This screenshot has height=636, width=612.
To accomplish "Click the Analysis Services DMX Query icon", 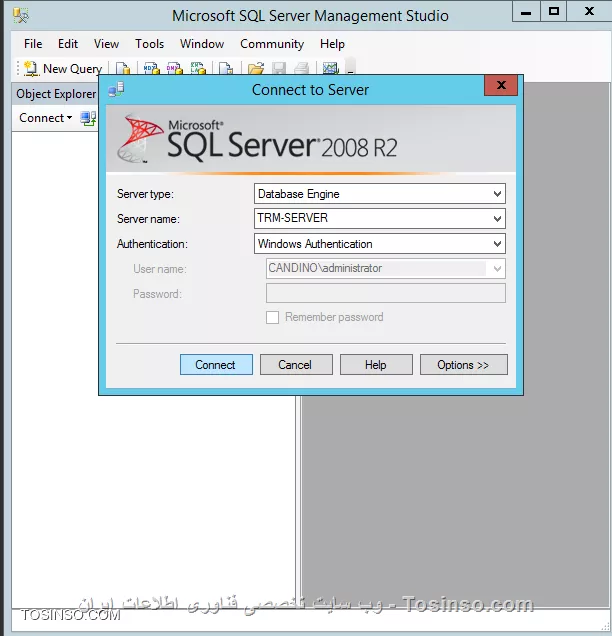I will (175, 69).
